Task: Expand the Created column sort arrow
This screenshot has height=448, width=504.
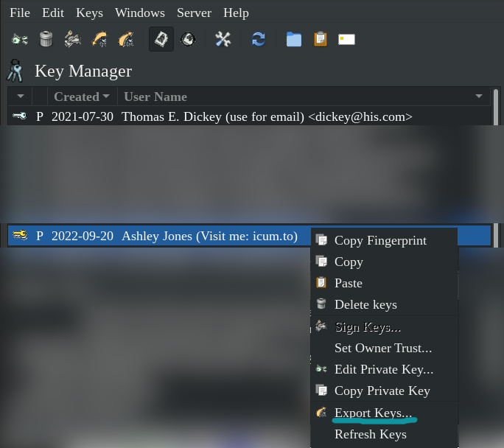Action: [106, 96]
